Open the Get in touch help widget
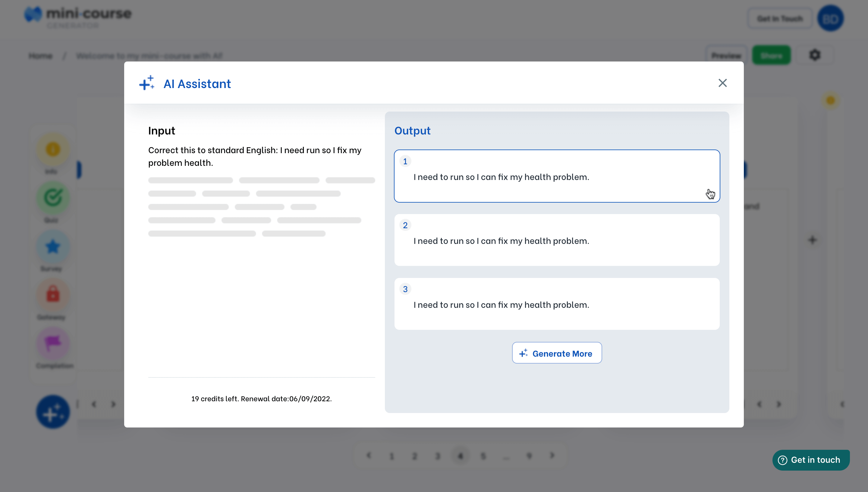Viewport: 868px width, 492px height. coord(810,460)
